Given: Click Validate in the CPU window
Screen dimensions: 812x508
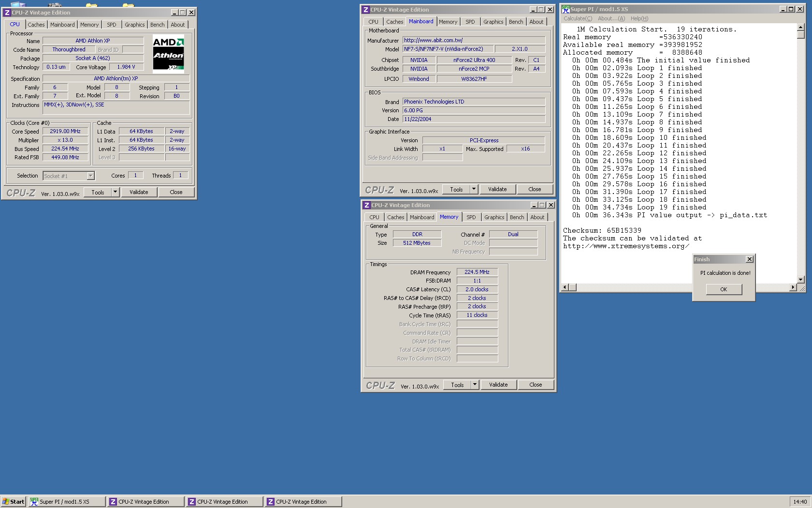Looking at the screenshot, I should point(139,192).
